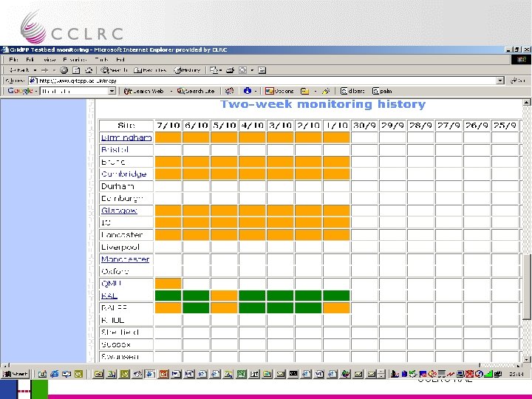This screenshot has width=532, height=399.
Task: Click the Durham row label
Action: [x=117, y=186]
